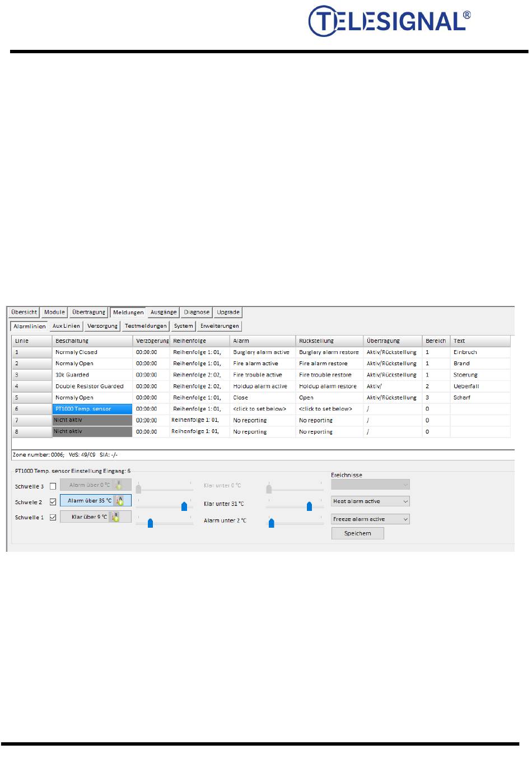Click the thermometer icon on Alarm über 35 °C

120,501
